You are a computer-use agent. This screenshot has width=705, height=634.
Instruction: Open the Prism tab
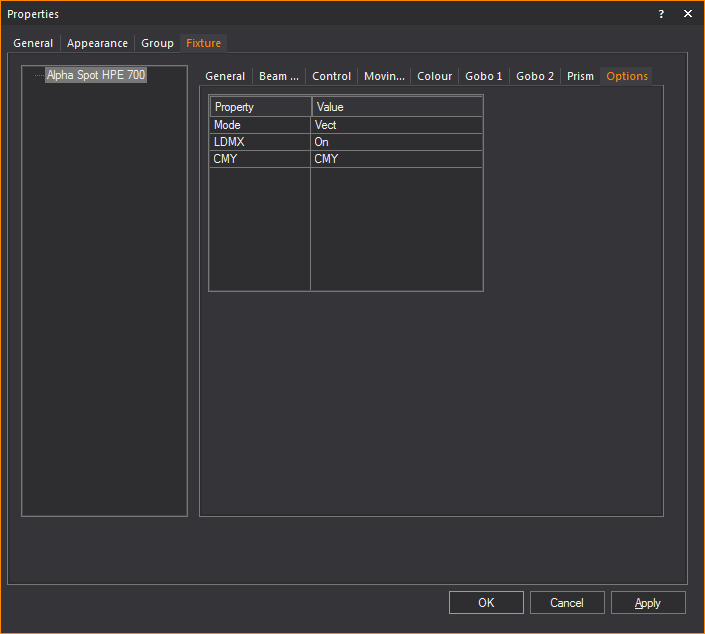(580, 76)
